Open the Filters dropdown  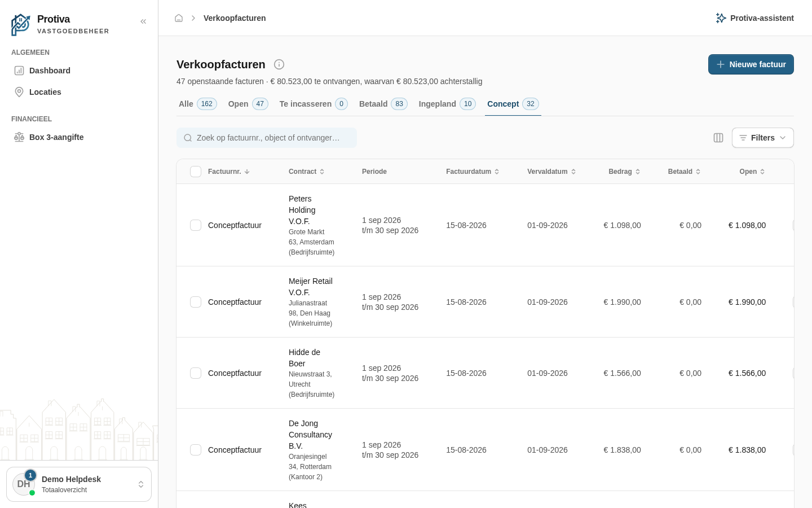click(762, 138)
